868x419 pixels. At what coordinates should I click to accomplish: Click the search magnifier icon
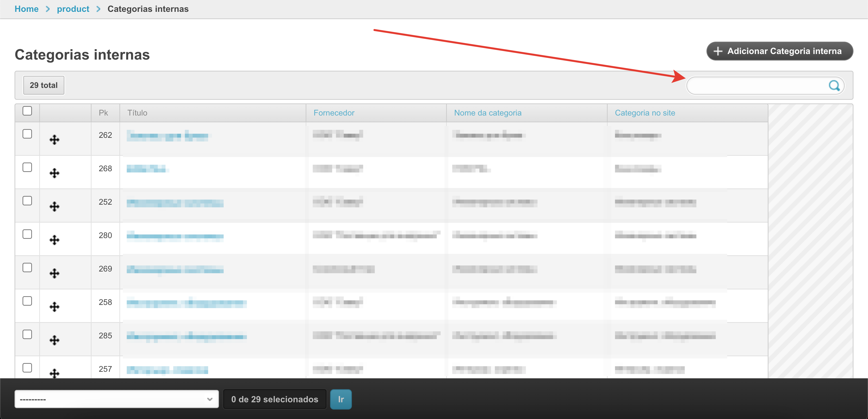834,86
